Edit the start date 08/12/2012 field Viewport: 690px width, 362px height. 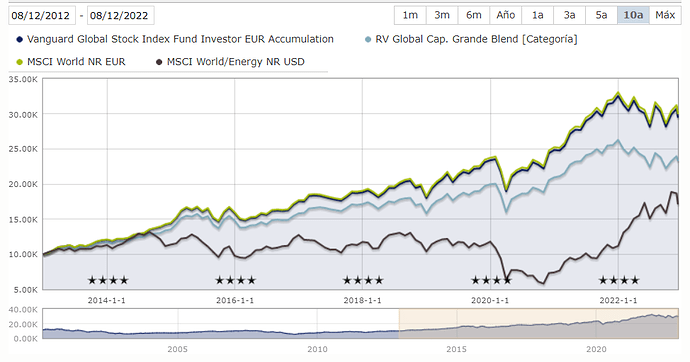(x=41, y=15)
